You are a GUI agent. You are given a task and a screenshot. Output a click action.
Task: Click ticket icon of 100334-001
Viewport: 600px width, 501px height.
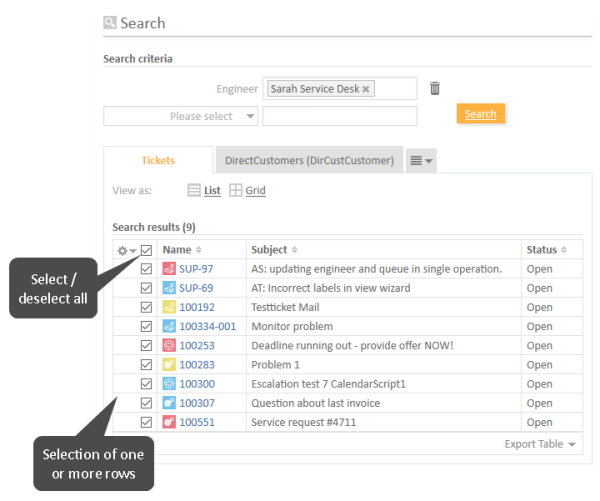(x=169, y=326)
